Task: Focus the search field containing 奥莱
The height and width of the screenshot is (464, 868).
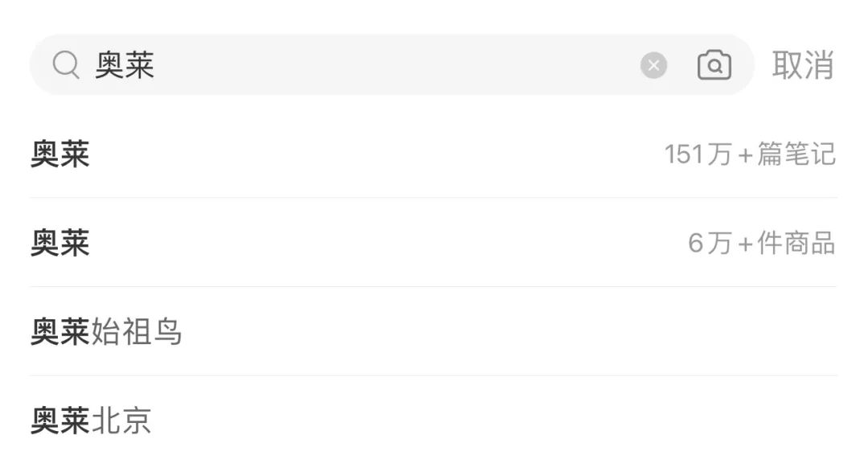Action: [392, 65]
